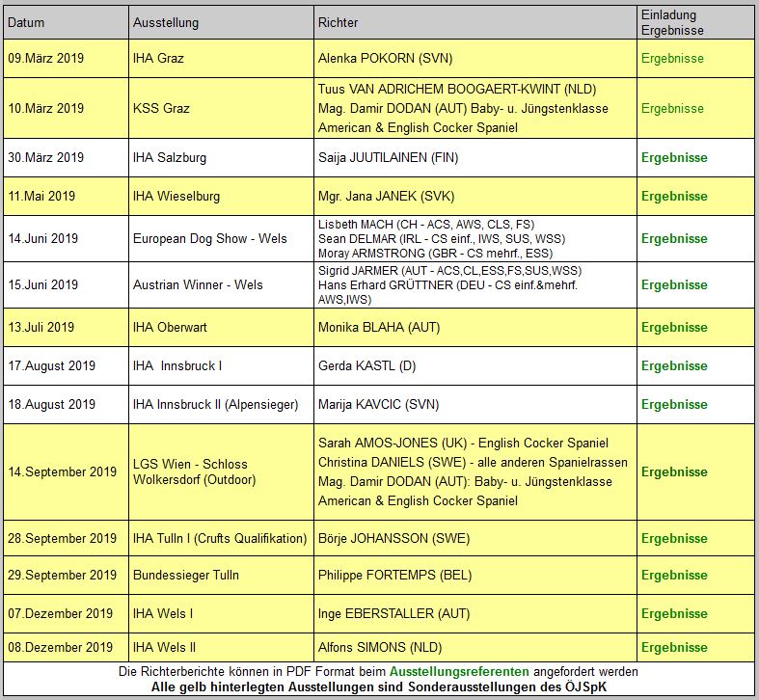Open Ergebnisse link for IHA Graz
Viewport: 759px width, 700px height.
pos(672,58)
